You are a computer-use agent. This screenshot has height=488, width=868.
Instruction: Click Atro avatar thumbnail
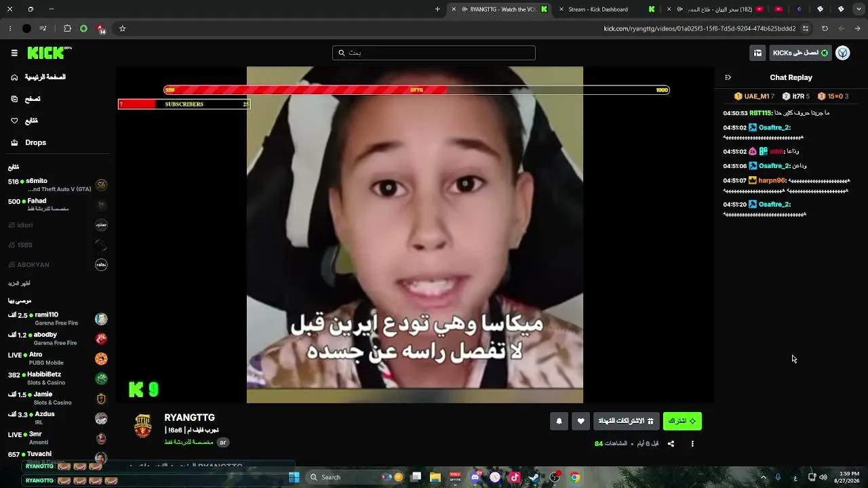tap(101, 359)
